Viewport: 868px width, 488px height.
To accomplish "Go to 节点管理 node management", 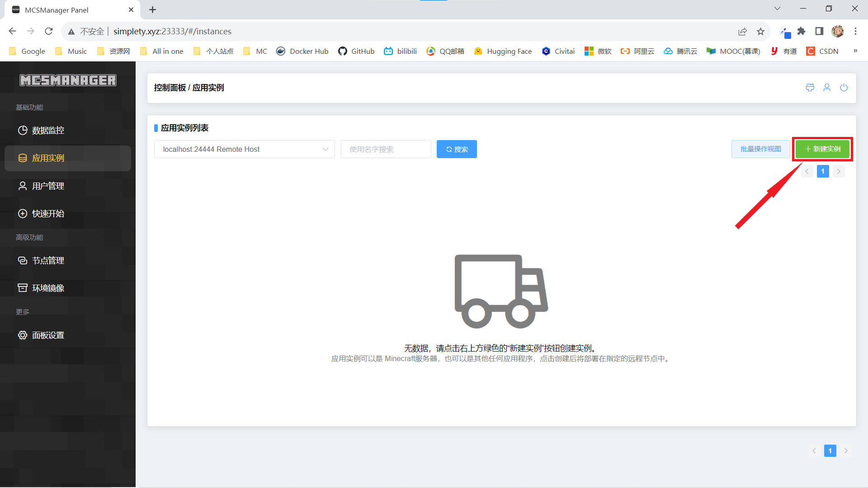I will [x=48, y=261].
